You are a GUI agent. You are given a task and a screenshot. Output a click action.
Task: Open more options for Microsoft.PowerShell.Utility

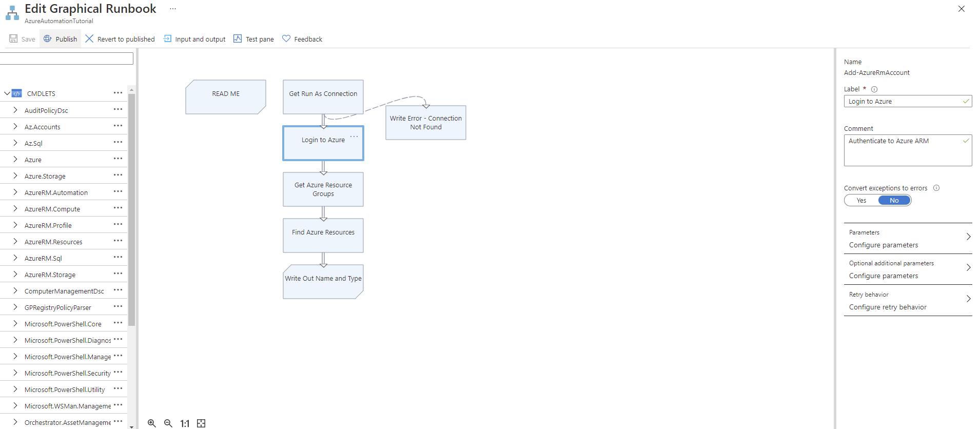pyautogui.click(x=118, y=388)
